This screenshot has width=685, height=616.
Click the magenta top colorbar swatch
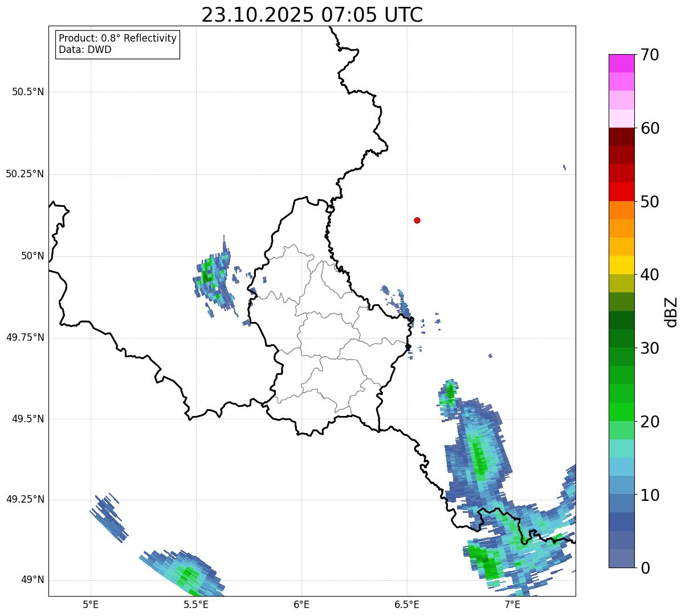pyautogui.click(x=621, y=63)
